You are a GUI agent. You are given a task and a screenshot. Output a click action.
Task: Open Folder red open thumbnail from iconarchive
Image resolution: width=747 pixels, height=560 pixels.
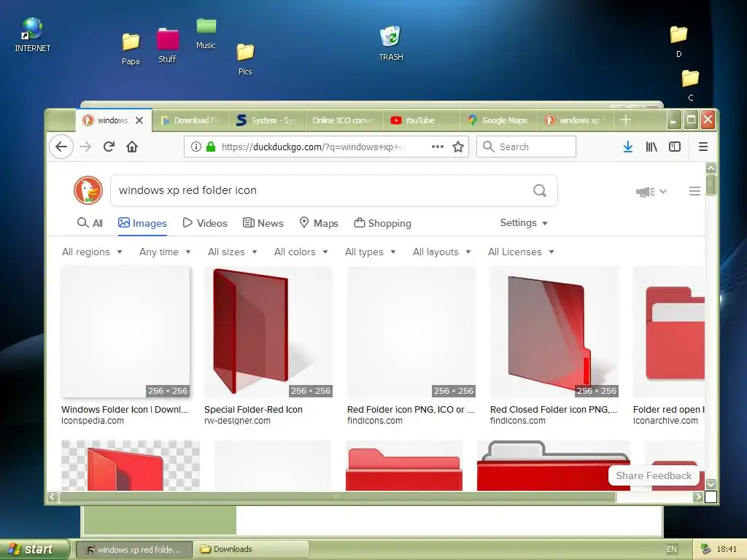(x=669, y=332)
